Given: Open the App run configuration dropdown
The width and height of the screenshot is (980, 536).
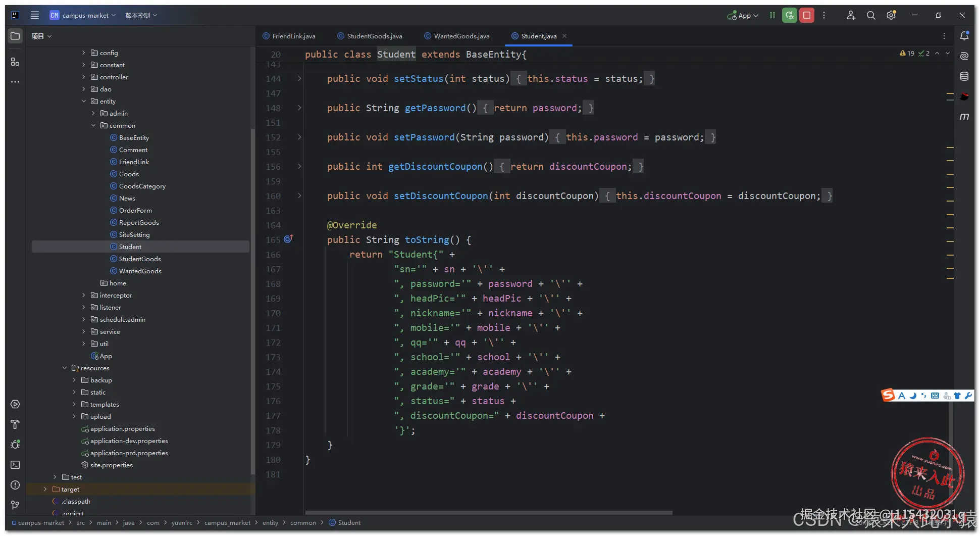Looking at the screenshot, I should point(743,15).
